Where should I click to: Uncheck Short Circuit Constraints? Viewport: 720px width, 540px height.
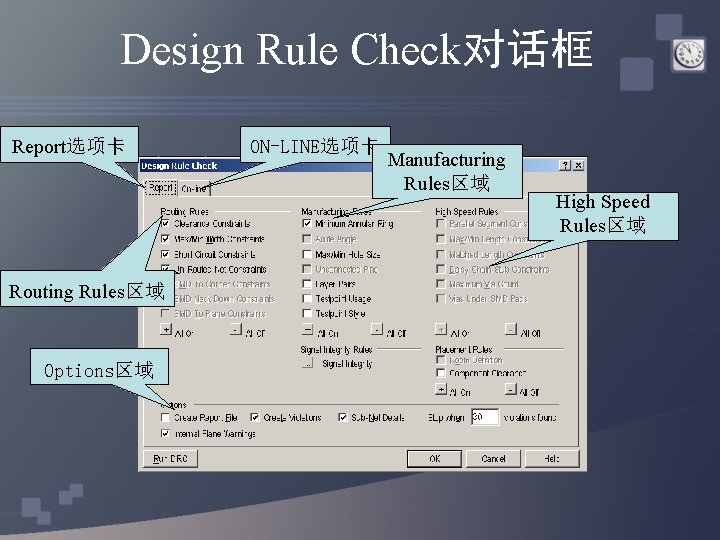pyautogui.click(x=165, y=254)
